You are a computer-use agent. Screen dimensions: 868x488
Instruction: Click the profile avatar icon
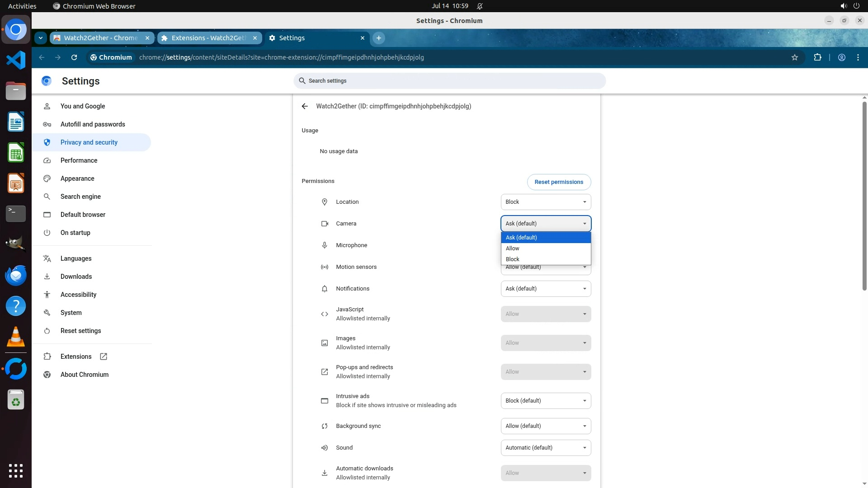point(841,57)
